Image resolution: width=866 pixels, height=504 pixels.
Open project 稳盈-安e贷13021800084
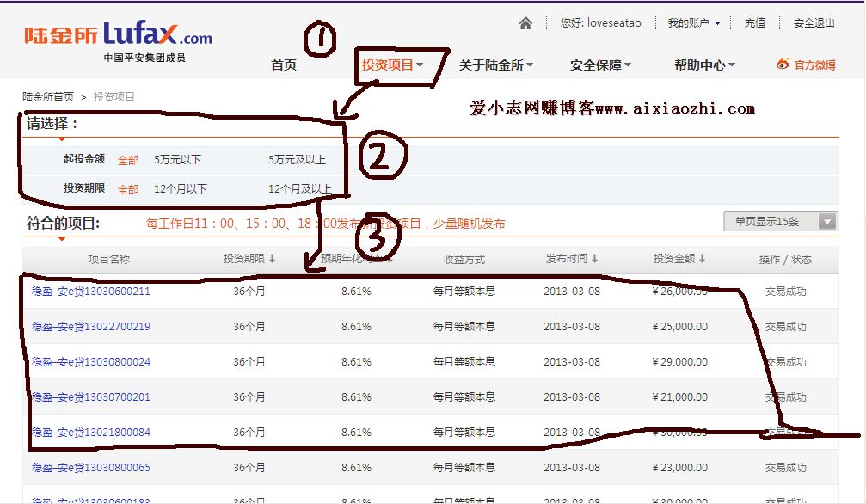(91, 432)
